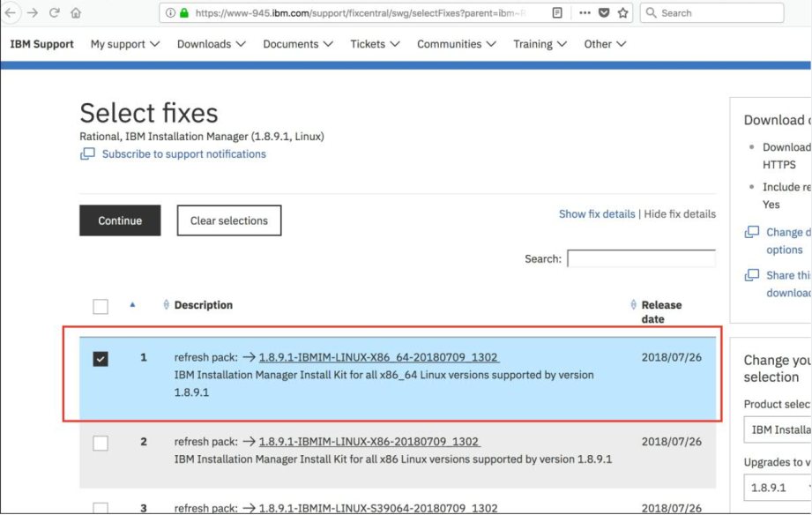Open the My support menu
Viewport: 812px width, 515px height.
(x=122, y=43)
